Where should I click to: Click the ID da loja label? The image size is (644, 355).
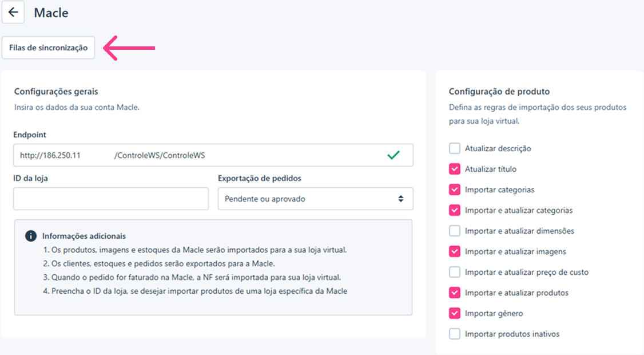coord(30,178)
